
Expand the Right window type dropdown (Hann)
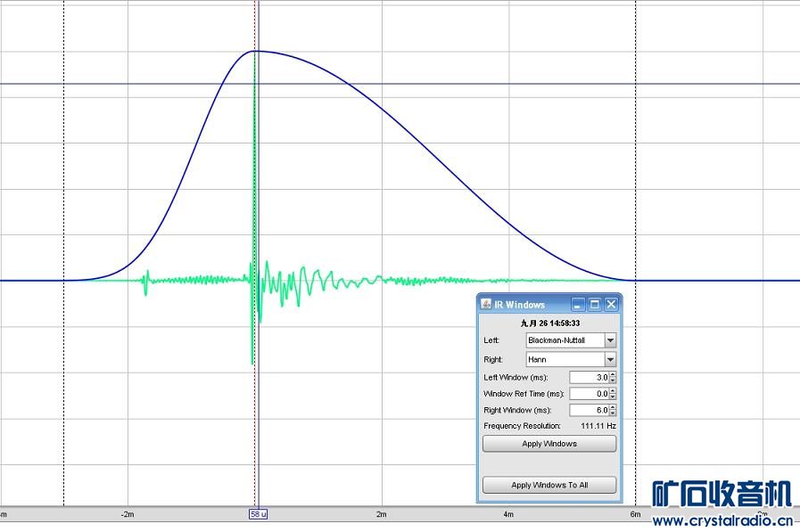click(x=610, y=360)
